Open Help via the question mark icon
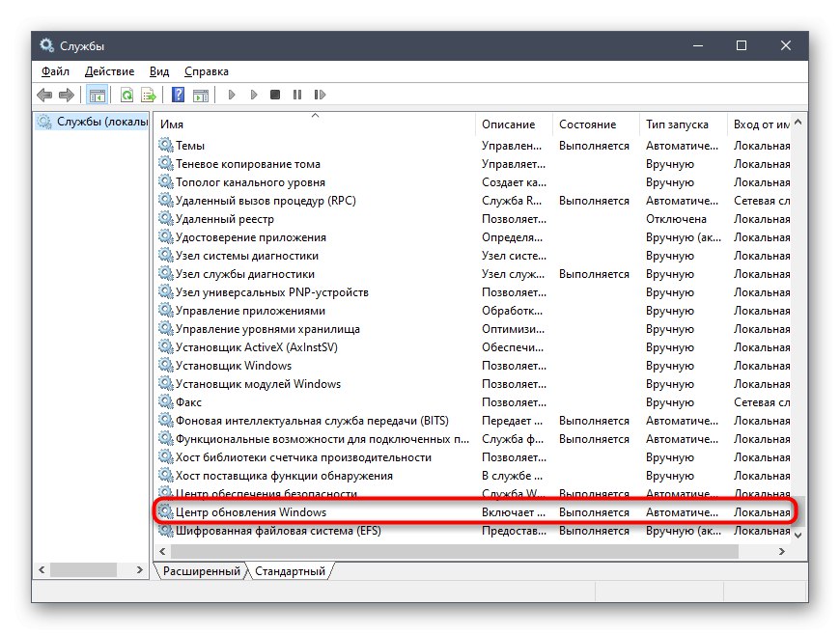Image resolution: width=840 pixels, height=634 pixels. pos(178,95)
